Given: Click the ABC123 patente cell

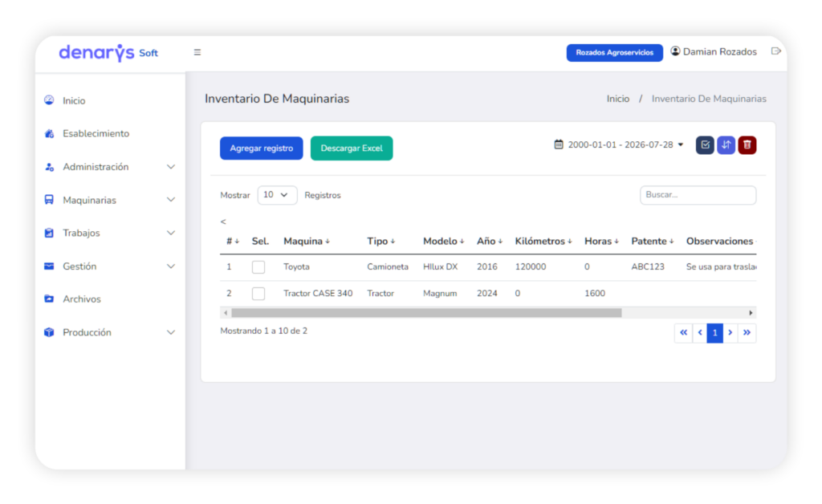Looking at the screenshot, I should point(648,266).
